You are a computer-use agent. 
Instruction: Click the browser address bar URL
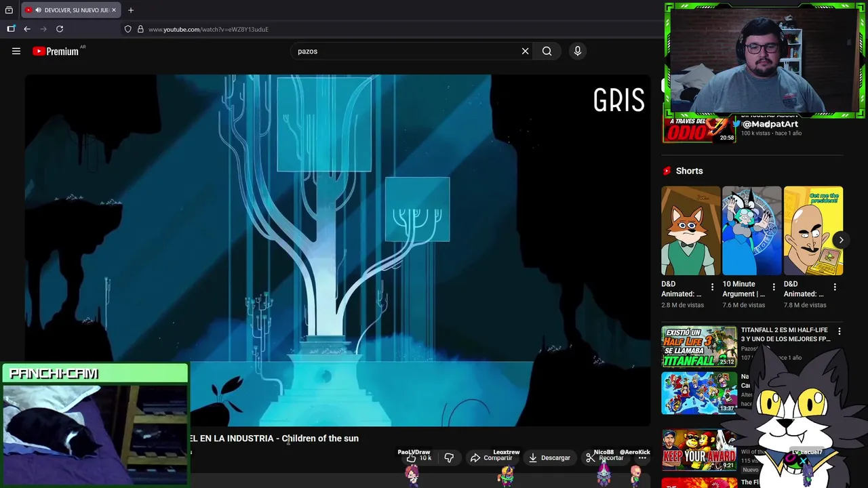pyautogui.click(x=208, y=29)
